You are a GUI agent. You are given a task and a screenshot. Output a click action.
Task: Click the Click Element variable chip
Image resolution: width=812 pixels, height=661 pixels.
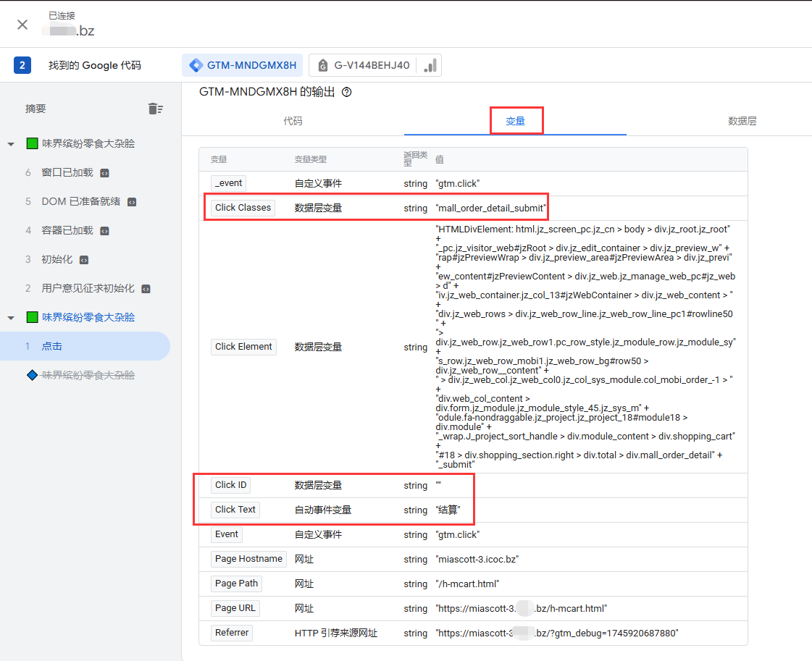[x=243, y=347]
